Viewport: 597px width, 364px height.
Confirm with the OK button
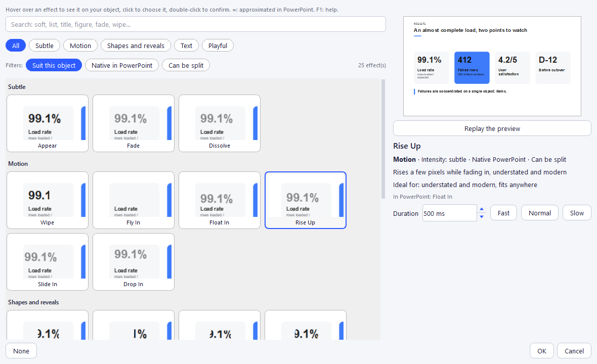pyautogui.click(x=542, y=351)
